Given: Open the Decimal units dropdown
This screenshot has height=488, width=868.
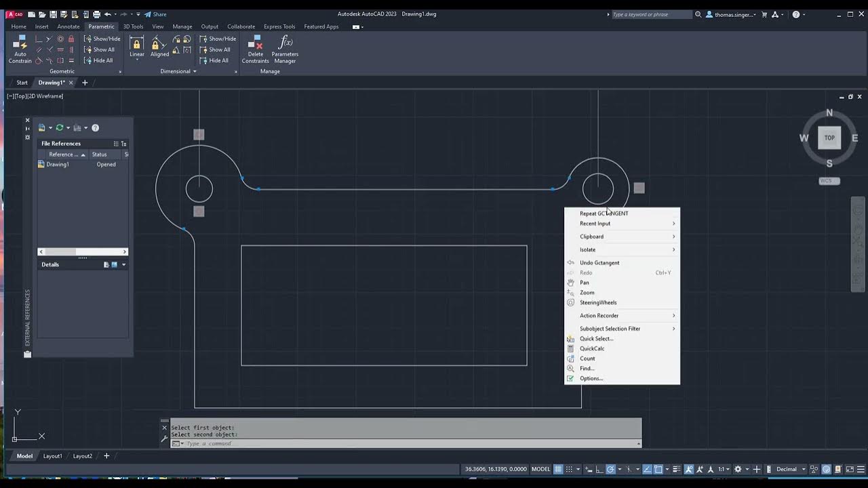Looking at the screenshot, I should click(x=791, y=469).
